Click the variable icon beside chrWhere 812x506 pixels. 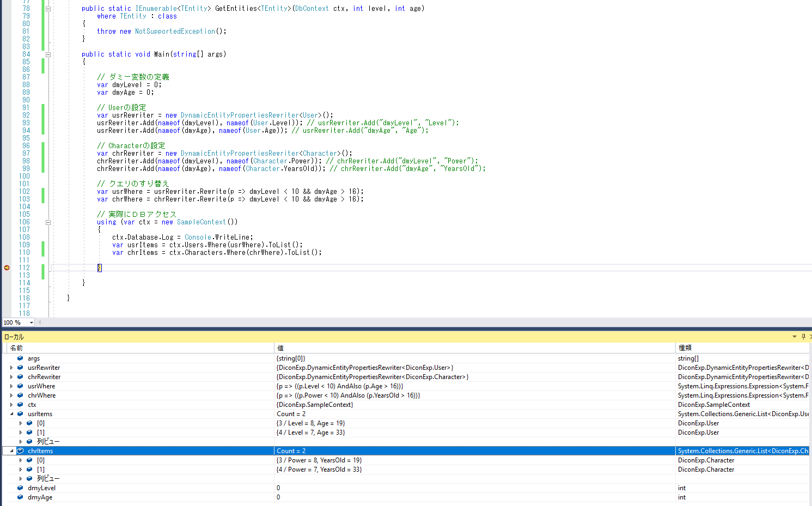click(x=20, y=395)
